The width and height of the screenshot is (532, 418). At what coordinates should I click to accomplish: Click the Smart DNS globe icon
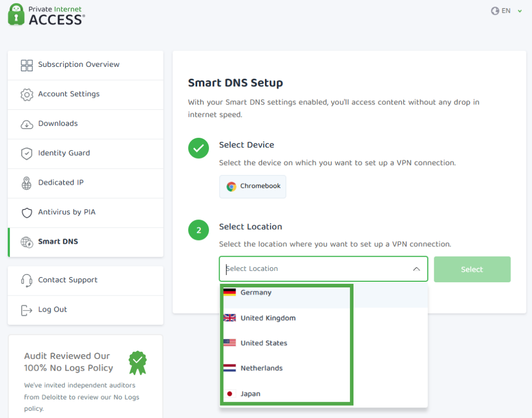[x=27, y=242]
